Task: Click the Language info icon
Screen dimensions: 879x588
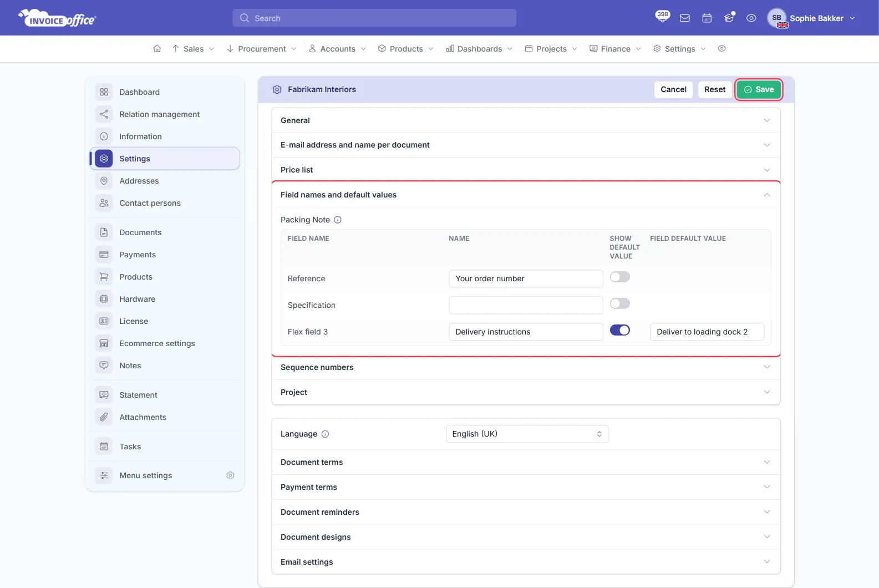Action: pyautogui.click(x=326, y=434)
